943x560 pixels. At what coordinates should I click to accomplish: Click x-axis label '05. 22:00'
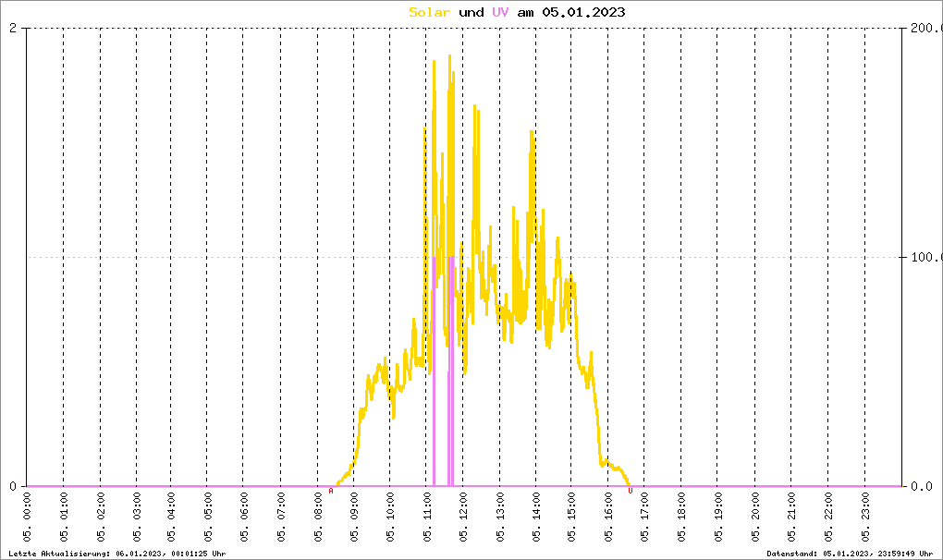click(828, 517)
